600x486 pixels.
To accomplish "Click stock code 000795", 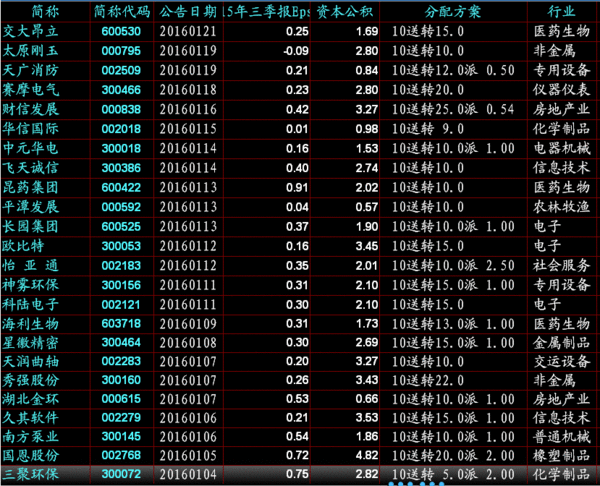I will (121, 51).
